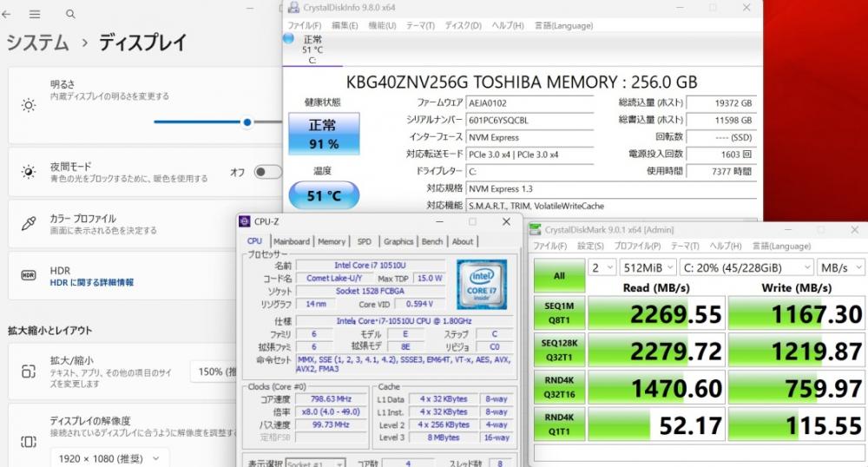Open the C: drive selection dropdown
This screenshot has width=868, height=467.
click(x=746, y=268)
